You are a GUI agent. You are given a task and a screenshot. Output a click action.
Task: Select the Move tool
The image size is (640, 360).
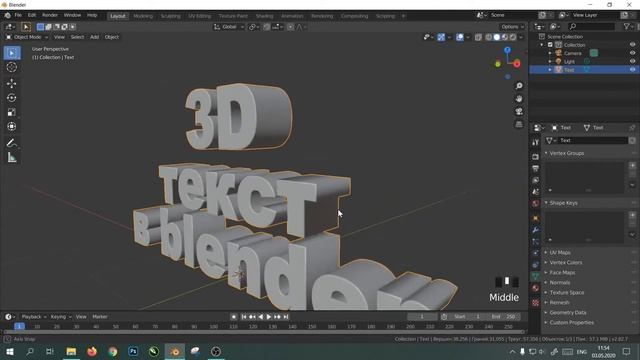[12, 83]
